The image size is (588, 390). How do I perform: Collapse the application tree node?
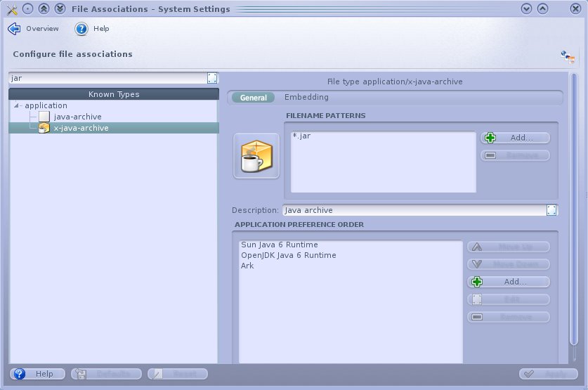pyautogui.click(x=17, y=105)
